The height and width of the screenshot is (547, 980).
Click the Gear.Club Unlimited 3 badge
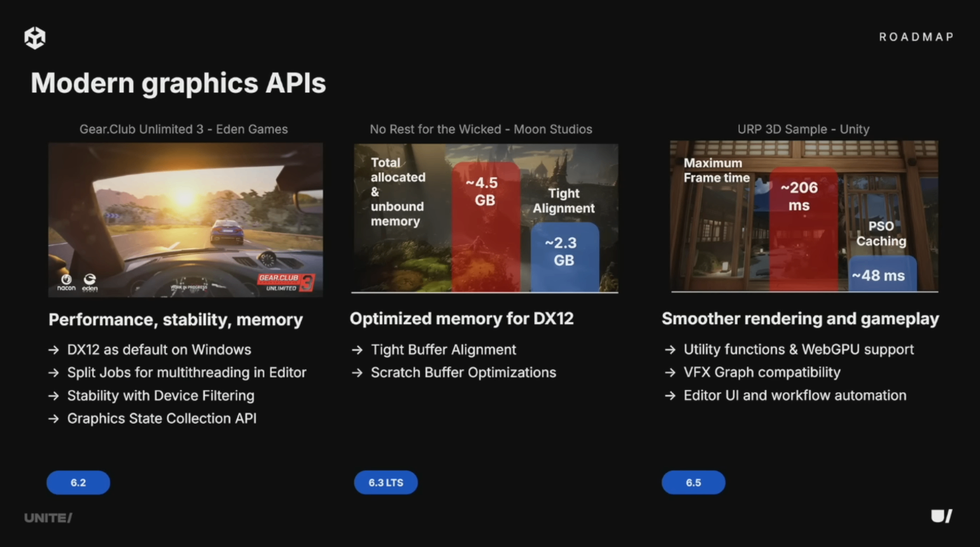(x=286, y=282)
